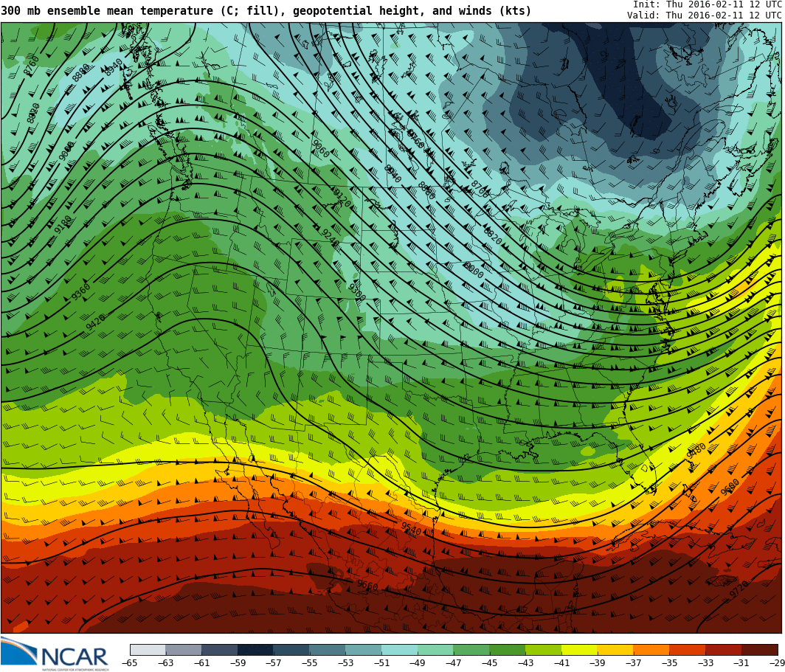785x672 pixels.
Task: Click the 'Valid: Thu 2016-02-11 12 UTC' text
Action: (704, 15)
